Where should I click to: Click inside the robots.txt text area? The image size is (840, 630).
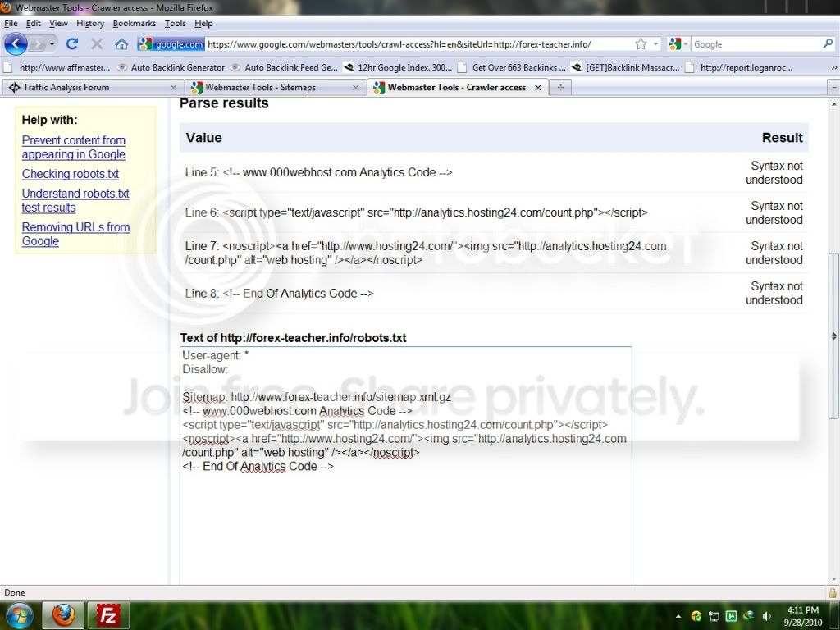pyautogui.click(x=405, y=466)
